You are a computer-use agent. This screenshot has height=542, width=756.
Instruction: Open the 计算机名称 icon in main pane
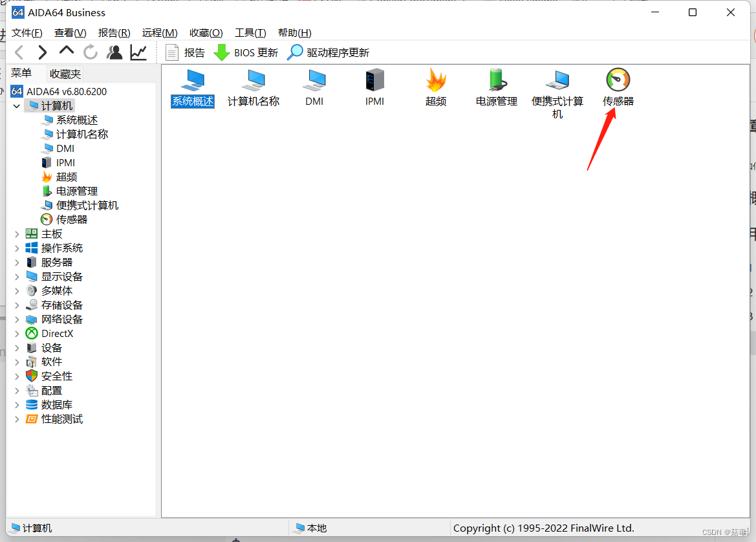[x=254, y=88]
